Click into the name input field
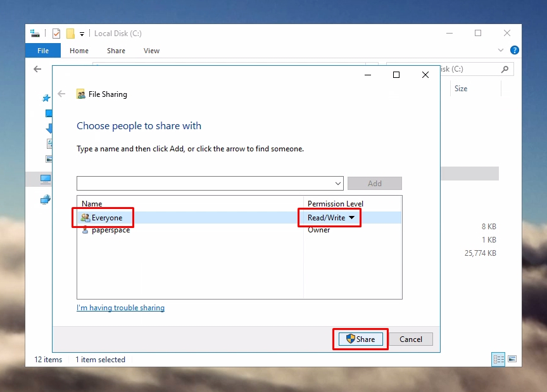The height and width of the screenshot is (392, 547). [x=205, y=183]
